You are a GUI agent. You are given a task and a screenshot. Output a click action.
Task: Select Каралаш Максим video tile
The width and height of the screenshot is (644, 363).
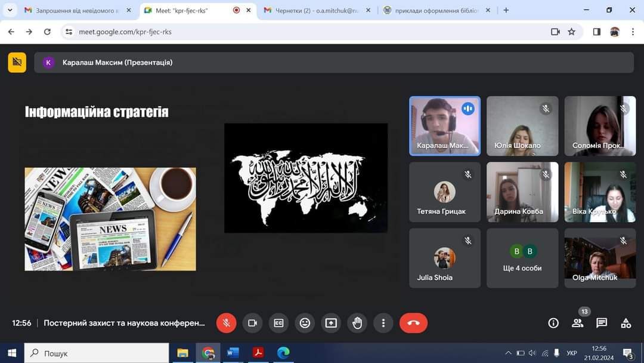tap(445, 126)
